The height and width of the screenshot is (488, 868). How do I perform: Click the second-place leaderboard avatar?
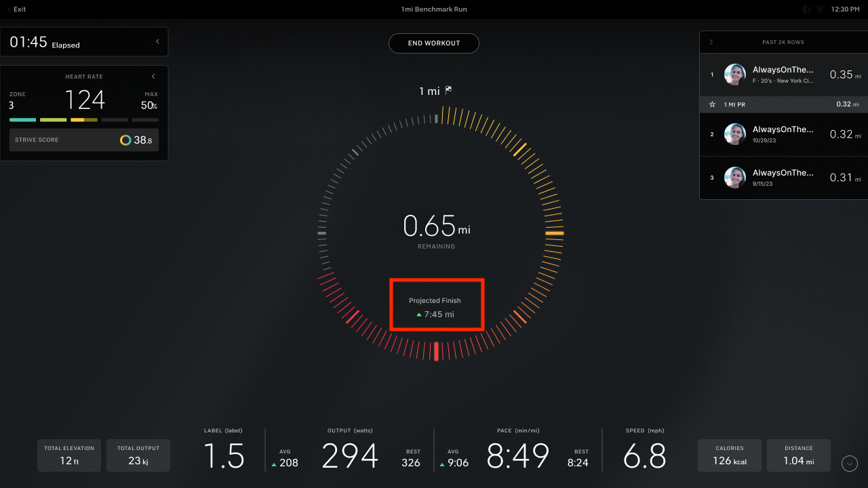734,134
